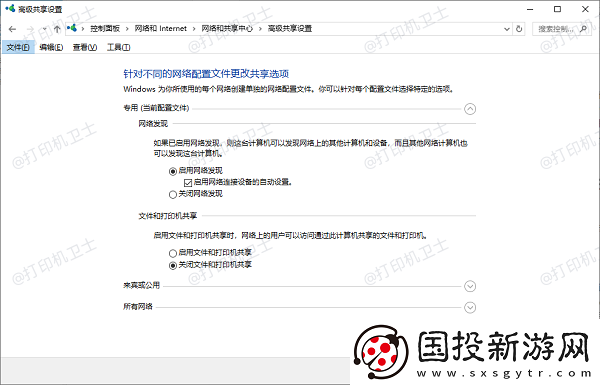Close the 高级共享设置 window
This screenshot has width=600, height=385.
click(585, 9)
